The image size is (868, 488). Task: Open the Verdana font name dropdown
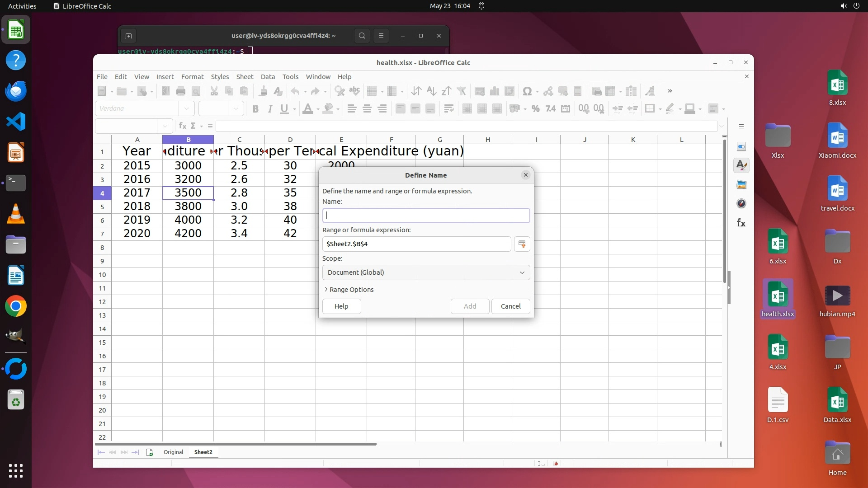tap(186, 108)
